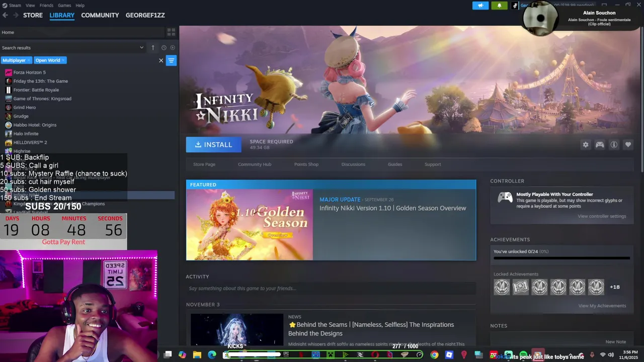Sort library with the up arrow icon
Image resolution: width=644 pixels, height=362 pixels.
(153, 48)
